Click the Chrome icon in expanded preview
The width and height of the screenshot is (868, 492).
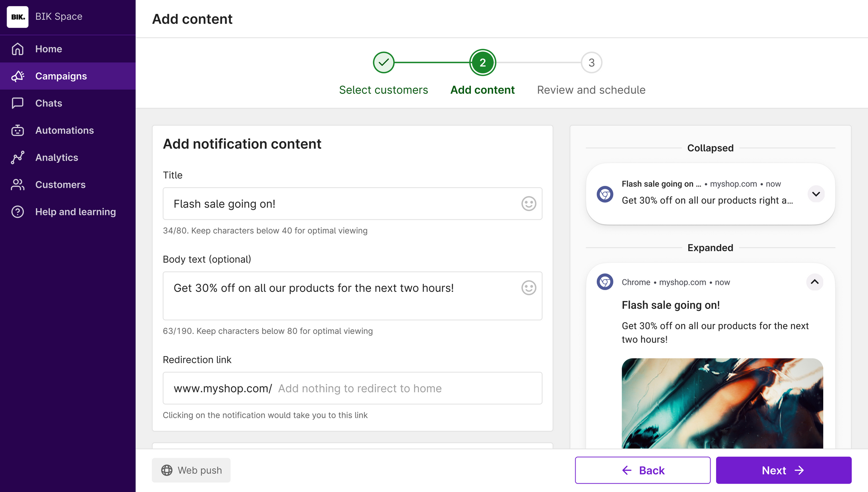605,282
